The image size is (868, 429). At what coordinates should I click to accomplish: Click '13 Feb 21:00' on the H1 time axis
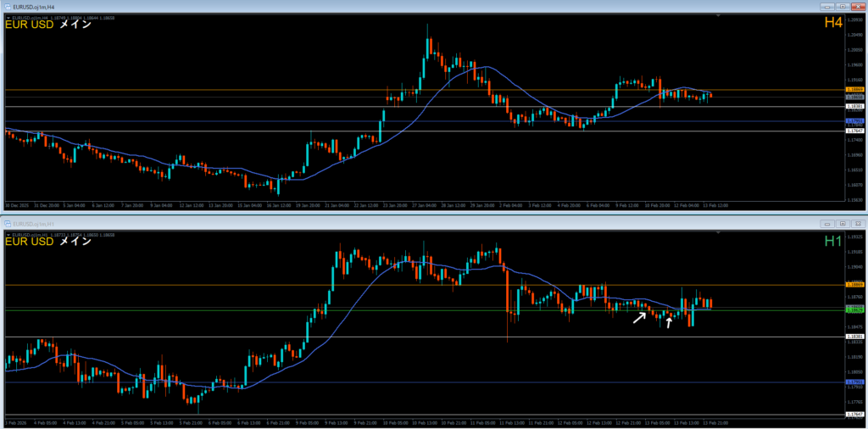(714, 422)
